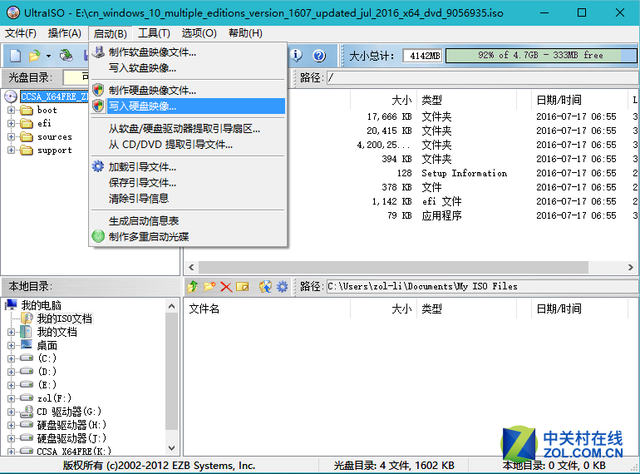Open the dropdown arrow beside Open icon
The image size is (640, 474).
point(48,56)
